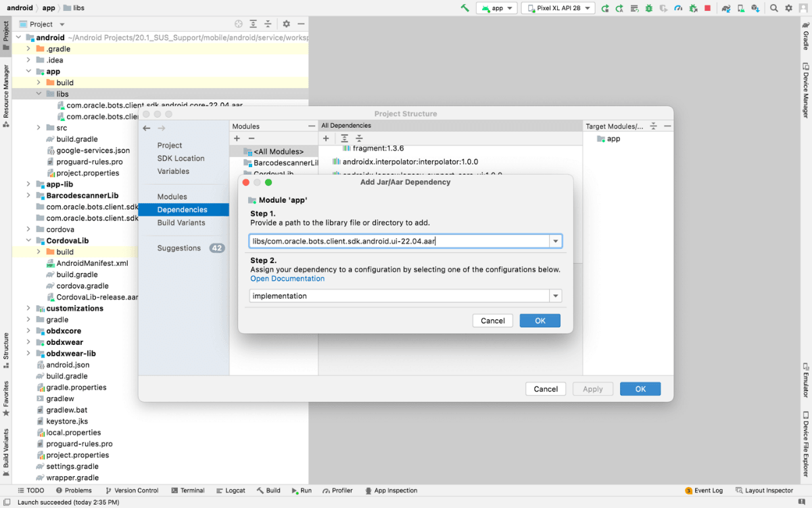Expand the .idea folder
This screenshot has height=508, width=812.
(28, 60)
